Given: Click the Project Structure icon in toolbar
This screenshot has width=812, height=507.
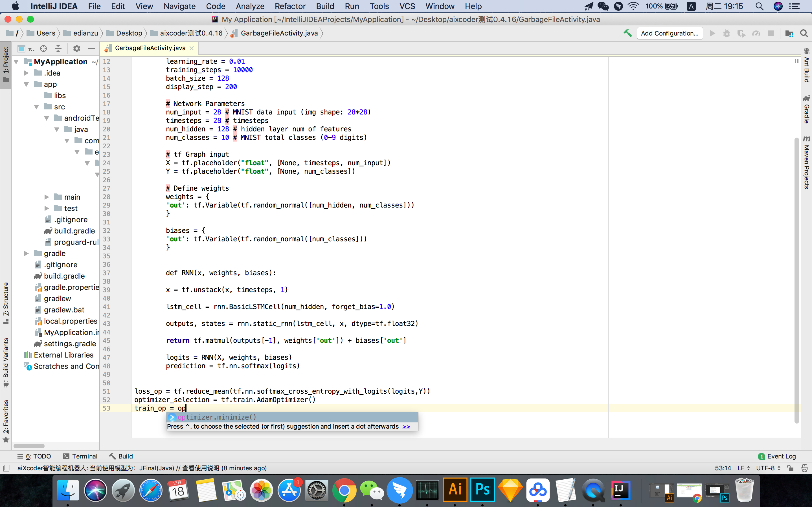Looking at the screenshot, I should (789, 33).
